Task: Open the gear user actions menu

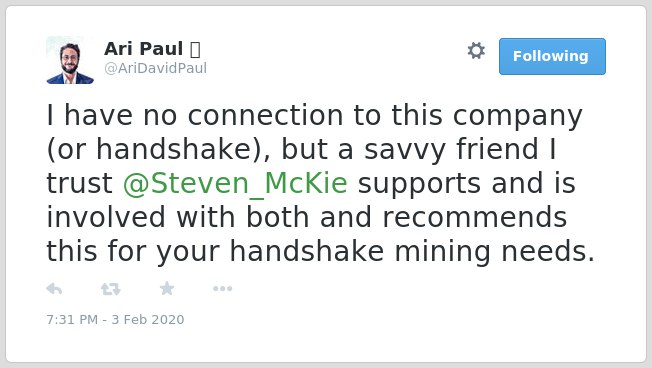Action: [476, 51]
